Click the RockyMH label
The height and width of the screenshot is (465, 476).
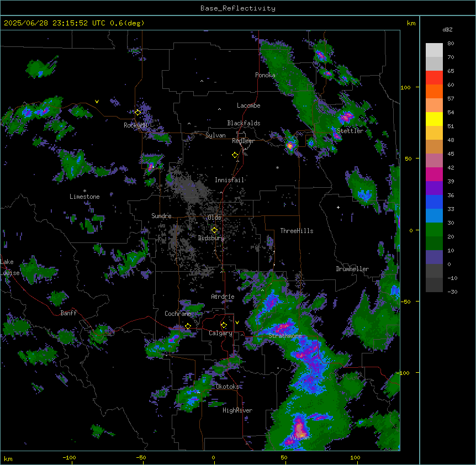[x=135, y=125]
